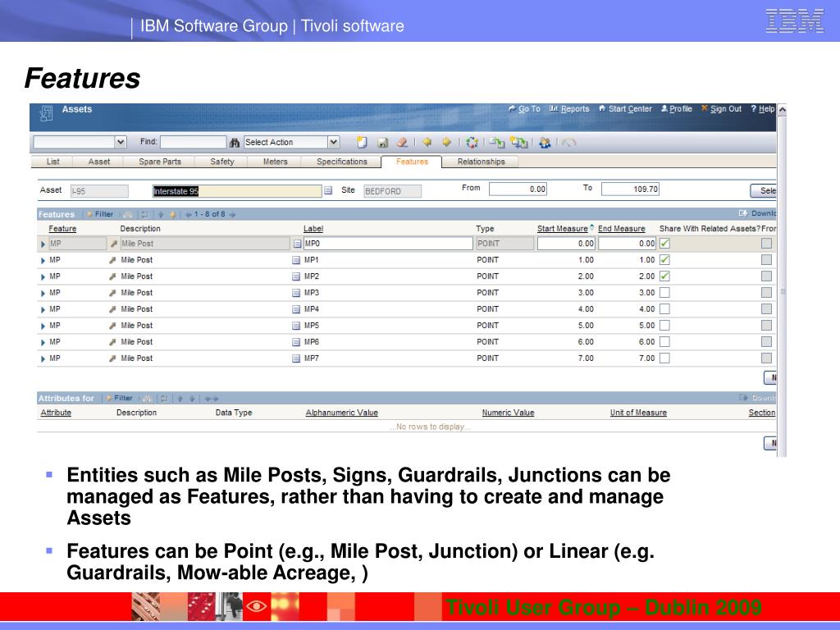Click the next page arrow after 1 - 8 of 8

tap(232, 215)
